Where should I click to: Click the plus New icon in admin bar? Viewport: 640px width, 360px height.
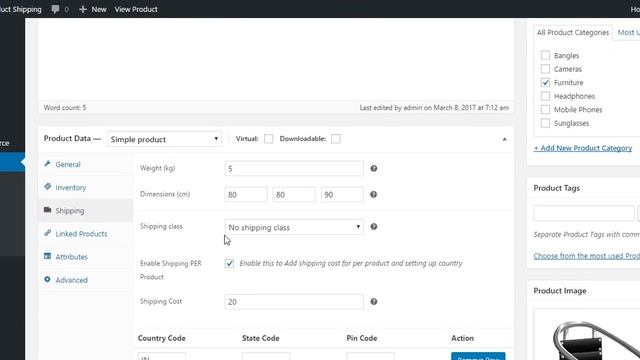pyautogui.click(x=82, y=9)
